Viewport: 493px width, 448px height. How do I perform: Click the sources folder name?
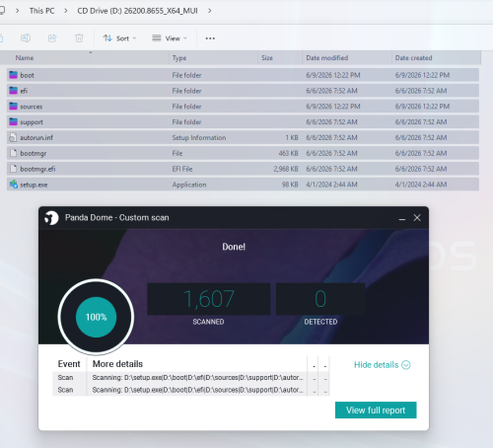(x=32, y=107)
